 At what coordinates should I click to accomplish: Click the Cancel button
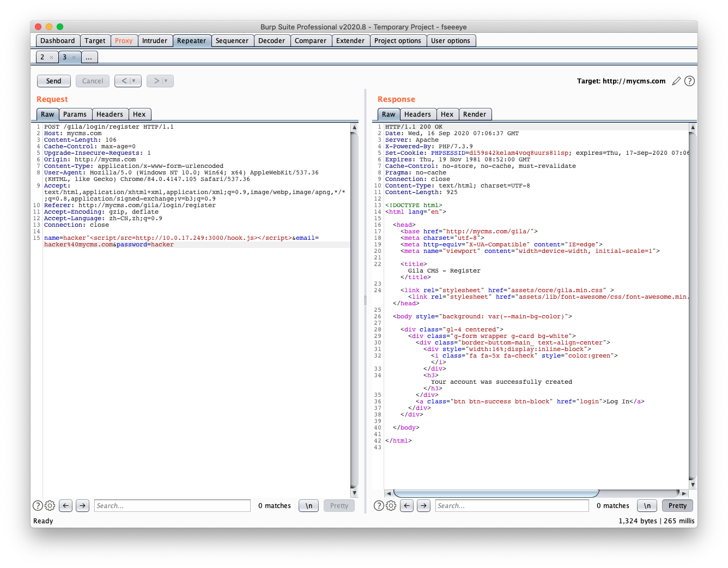(x=93, y=81)
